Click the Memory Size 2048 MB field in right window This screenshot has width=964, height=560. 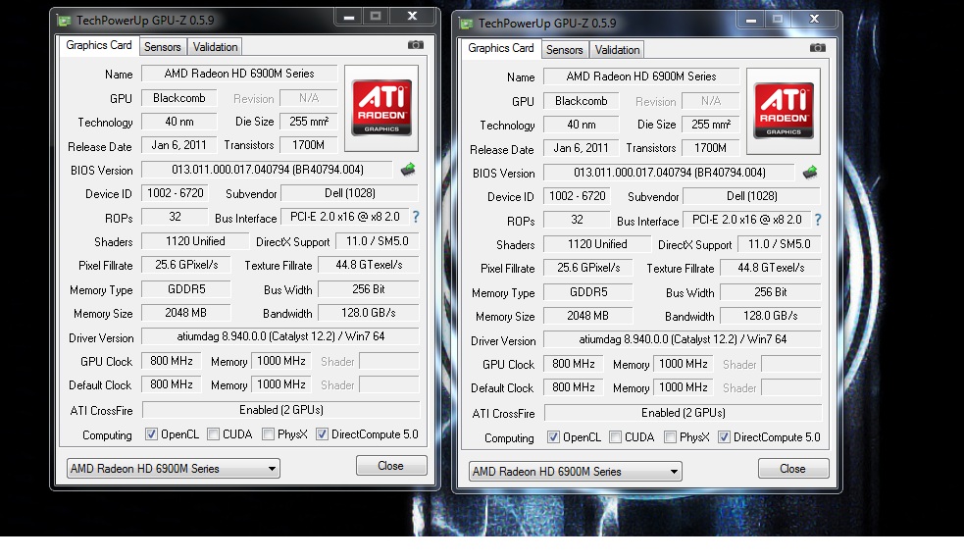(587, 316)
